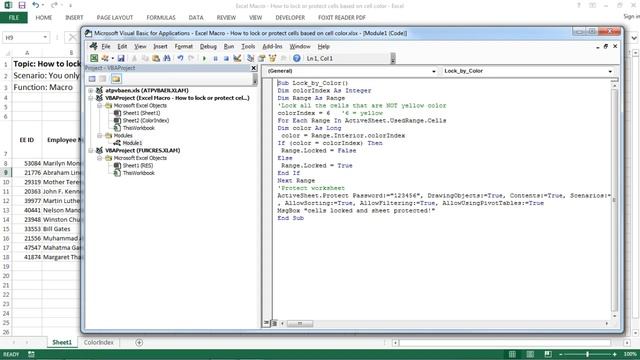Toggle Folders view in Project pane

coord(116,79)
